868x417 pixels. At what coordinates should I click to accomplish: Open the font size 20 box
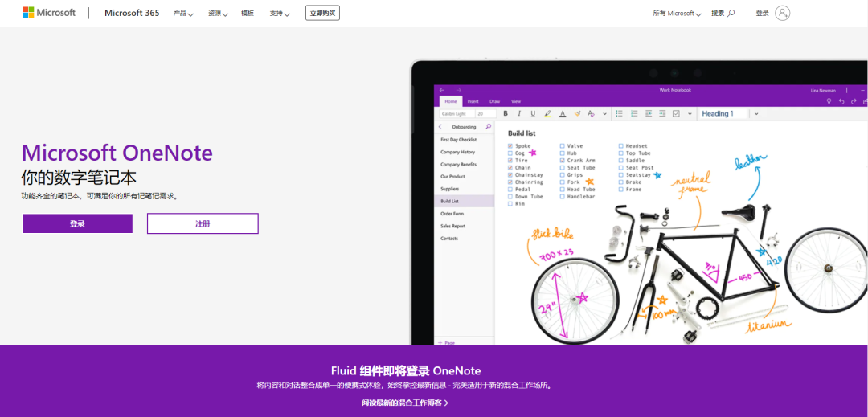coord(486,113)
